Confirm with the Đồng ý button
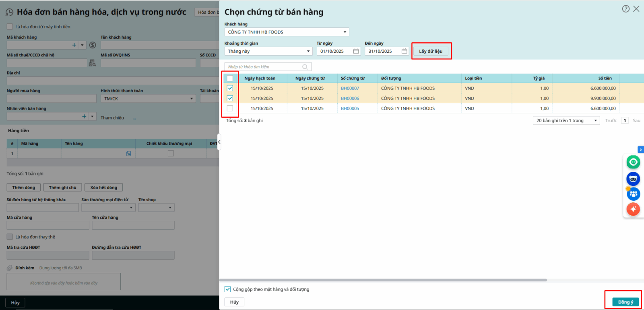Viewport: 644px width, 310px height. [625, 302]
